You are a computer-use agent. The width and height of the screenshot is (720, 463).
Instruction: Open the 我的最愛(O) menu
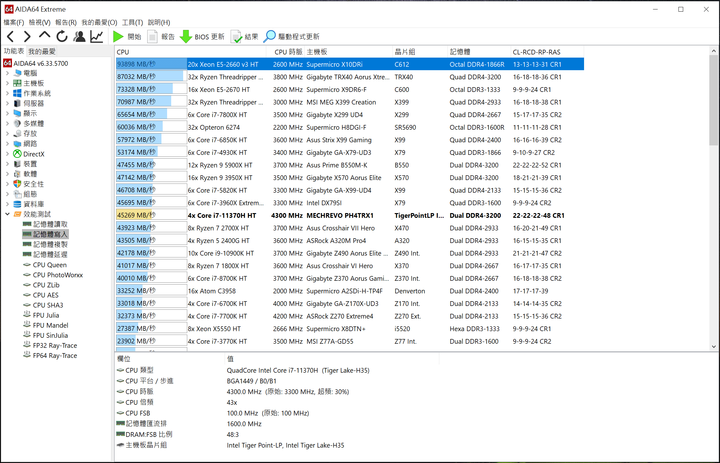[99, 22]
